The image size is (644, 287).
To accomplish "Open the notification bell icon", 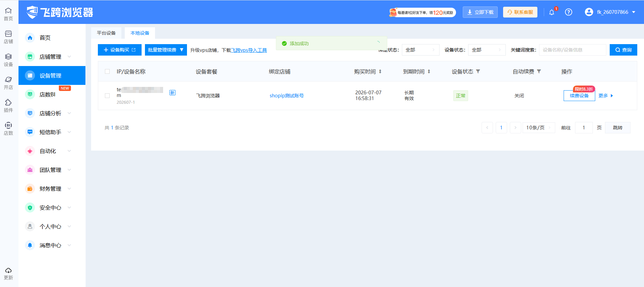I will tap(552, 12).
